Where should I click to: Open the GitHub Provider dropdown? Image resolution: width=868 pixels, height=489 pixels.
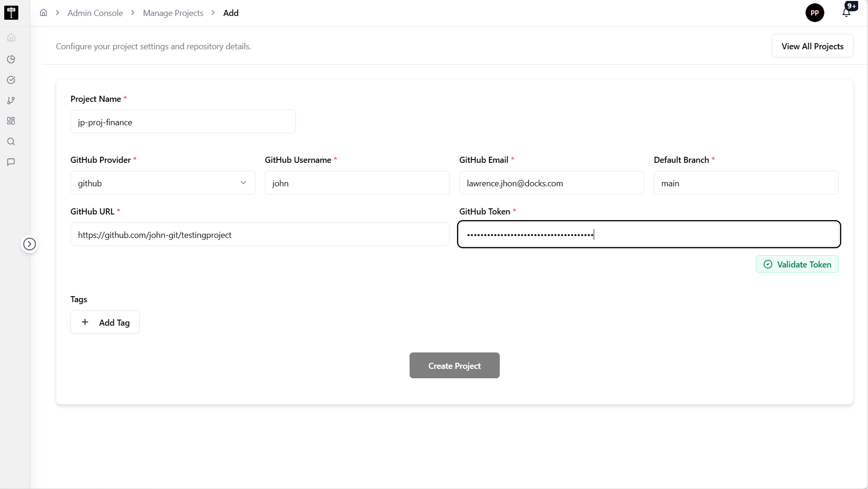163,183
